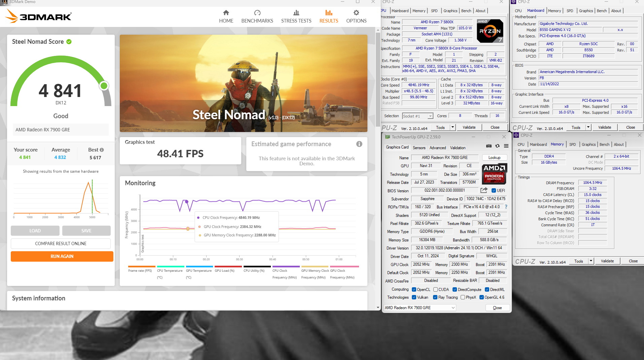Toggle the UEFI checkbox in GPU-Z
This screenshot has width=644, height=360.
494,191
